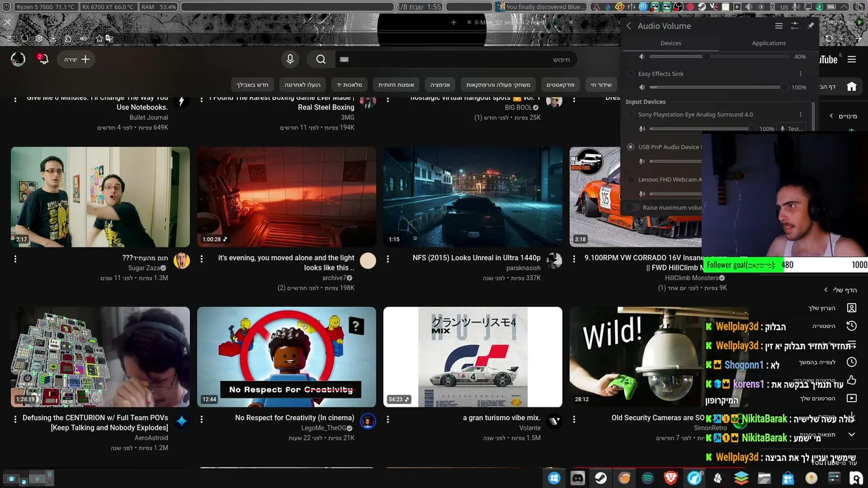Open the YouTube account avatar menu

coord(18,59)
